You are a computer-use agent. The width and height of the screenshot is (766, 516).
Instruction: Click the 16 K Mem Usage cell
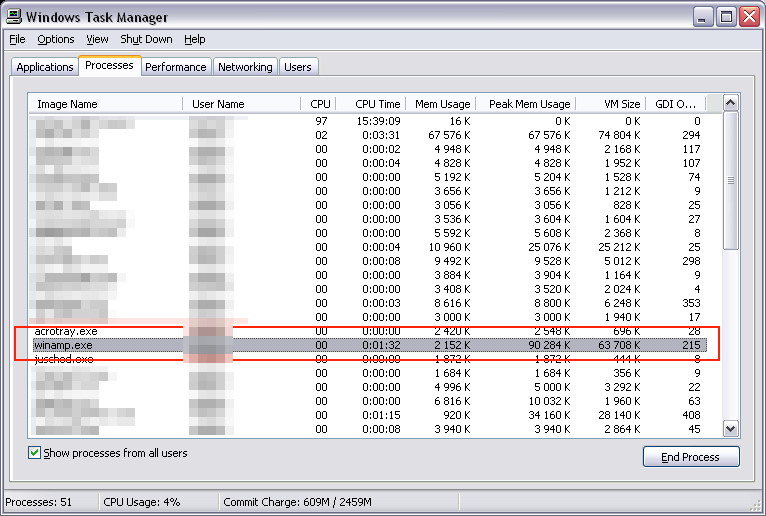click(460, 121)
